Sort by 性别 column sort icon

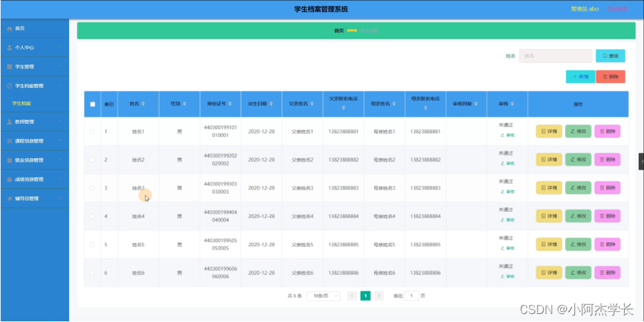point(184,104)
